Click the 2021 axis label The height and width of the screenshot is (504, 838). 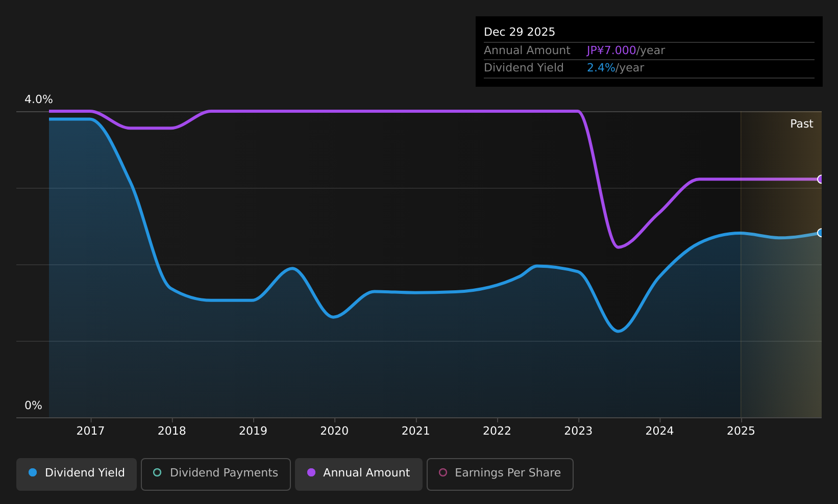(x=416, y=431)
